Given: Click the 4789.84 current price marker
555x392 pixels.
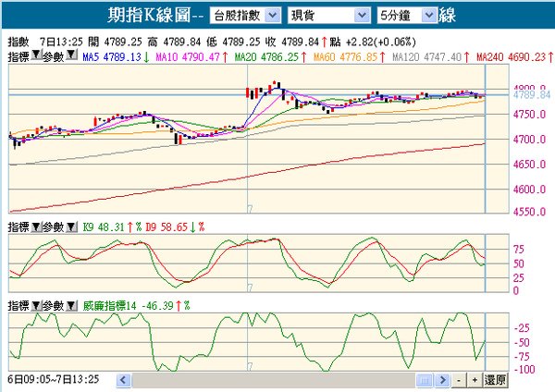Looking at the screenshot, I should 532,95.
